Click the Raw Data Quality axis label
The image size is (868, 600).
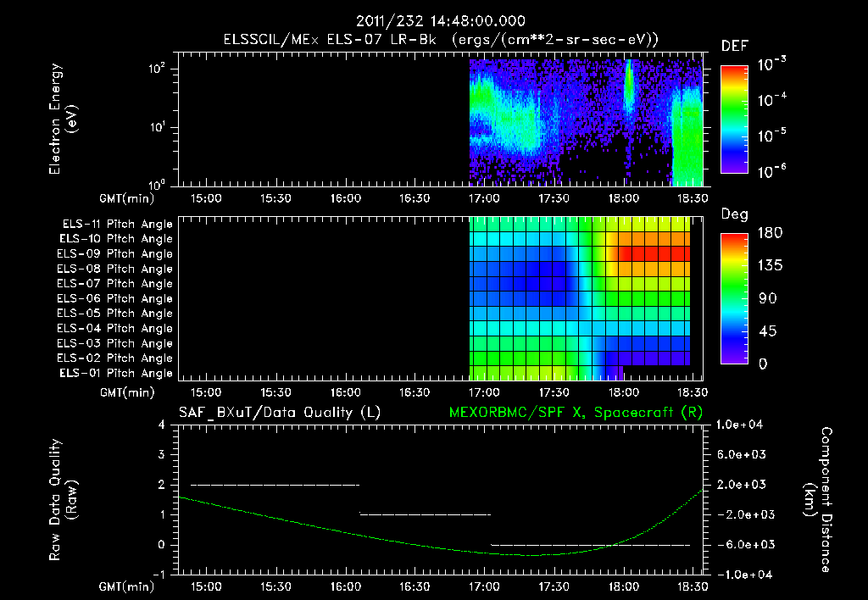coord(63,500)
